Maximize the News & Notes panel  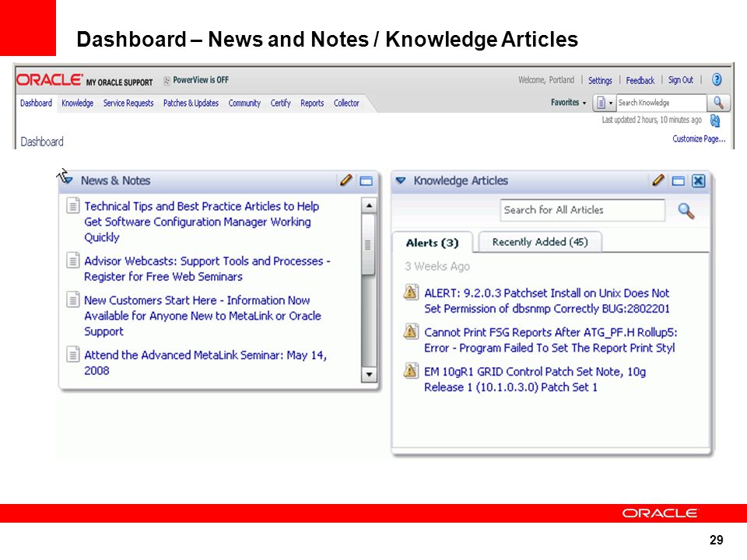click(366, 181)
